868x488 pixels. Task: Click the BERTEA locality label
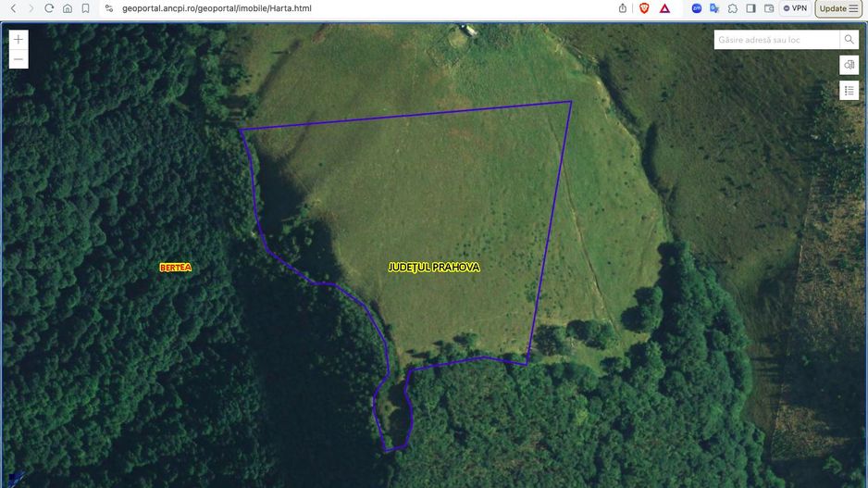(x=176, y=268)
